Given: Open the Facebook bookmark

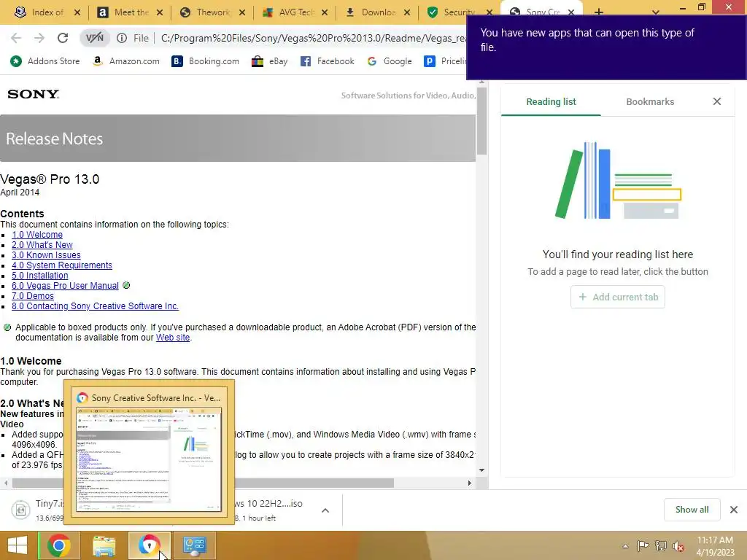Looking at the screenshot, I should click(x=328, y=61).
